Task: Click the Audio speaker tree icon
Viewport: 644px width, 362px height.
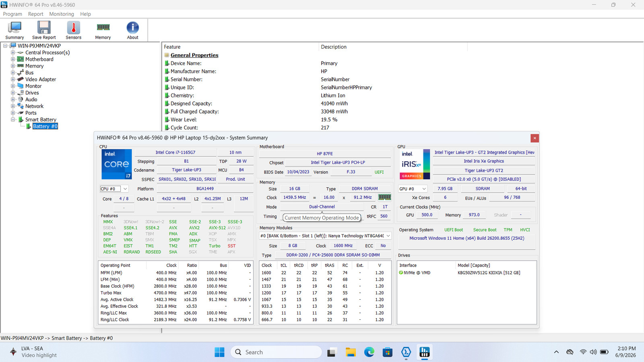Action: [x=21, y=99]
